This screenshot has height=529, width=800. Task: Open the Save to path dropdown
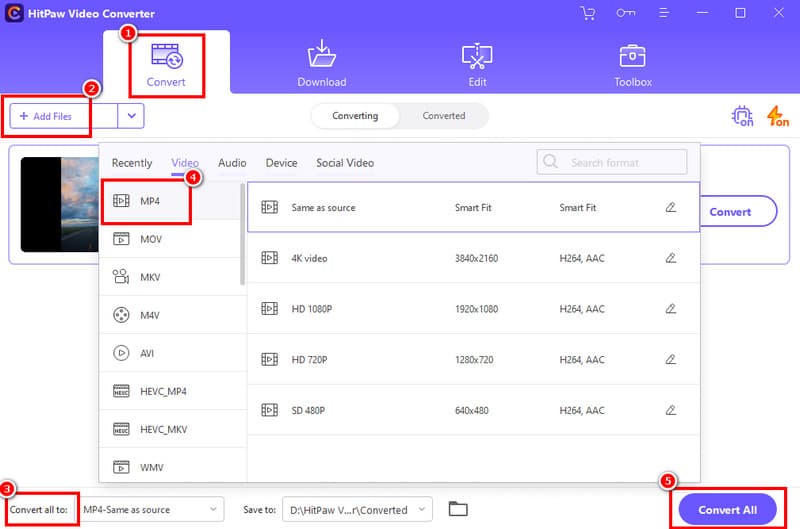(357, 510)
